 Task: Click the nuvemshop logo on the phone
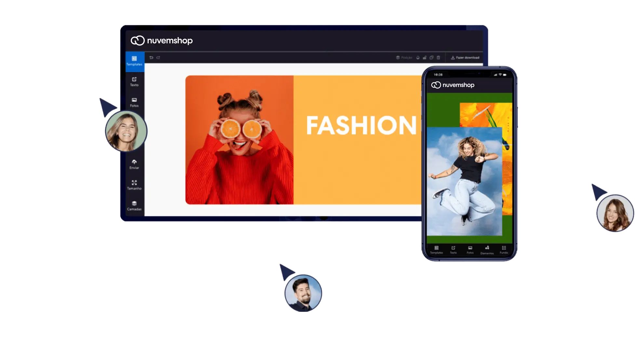[453, 85]
